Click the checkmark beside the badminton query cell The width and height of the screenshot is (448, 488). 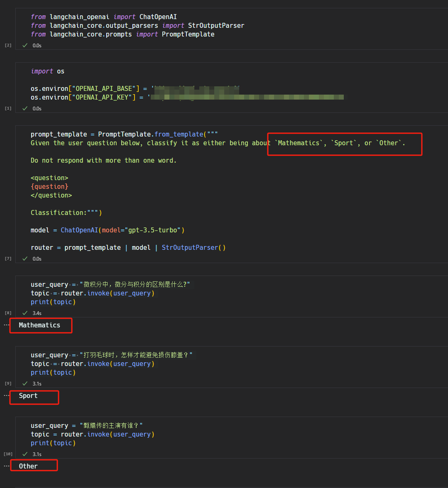[x=24, y=383]
